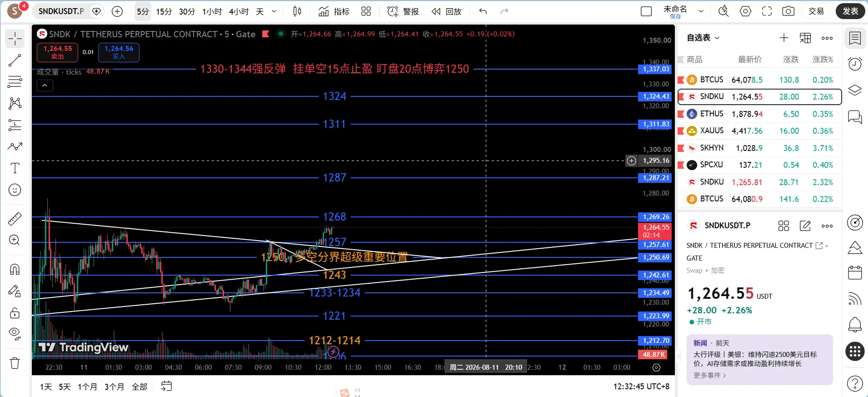Screen dimensions: 868x397
Task: Select the ETHUS row in the watchlist
Action: [759, 114]
